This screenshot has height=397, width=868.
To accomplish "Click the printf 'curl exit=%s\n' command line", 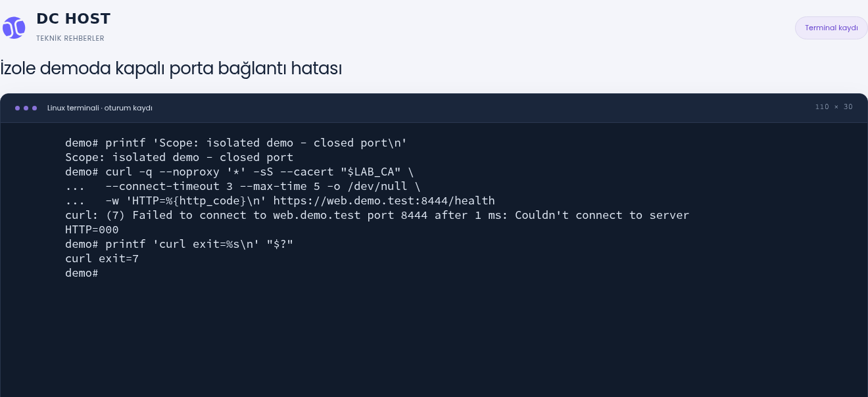I will [180, 244].
